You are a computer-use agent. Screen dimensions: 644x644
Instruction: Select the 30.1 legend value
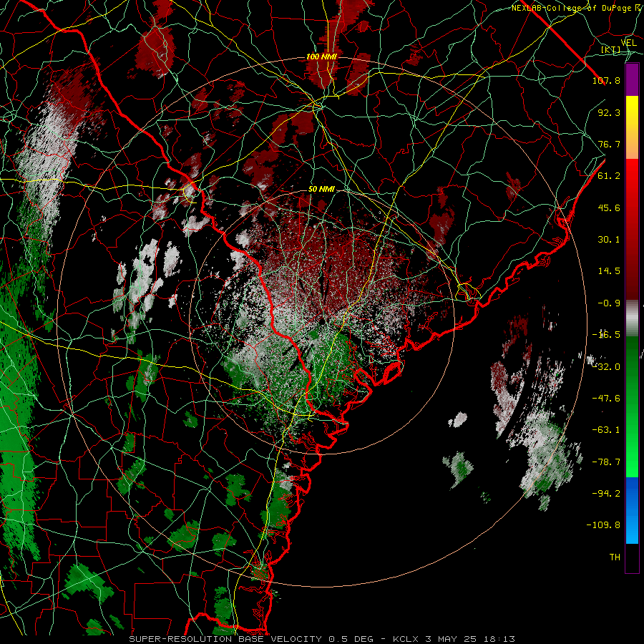[609, 240]
